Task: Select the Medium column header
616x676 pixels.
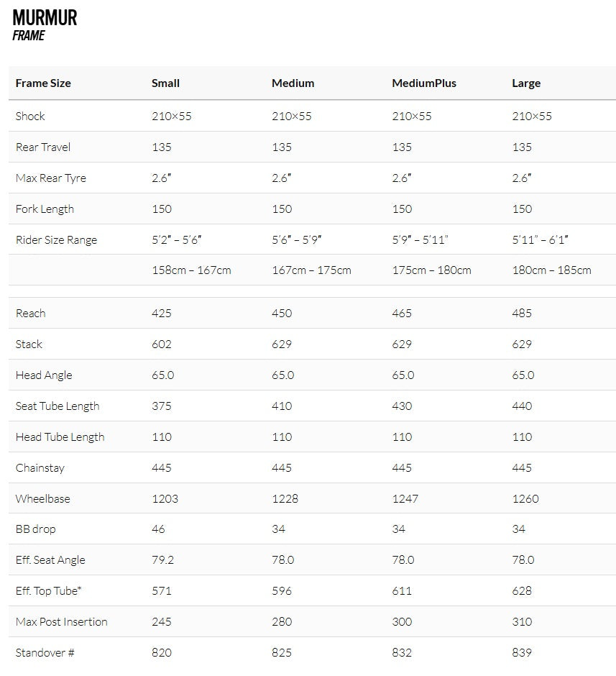Action: [x=293, y=83]
